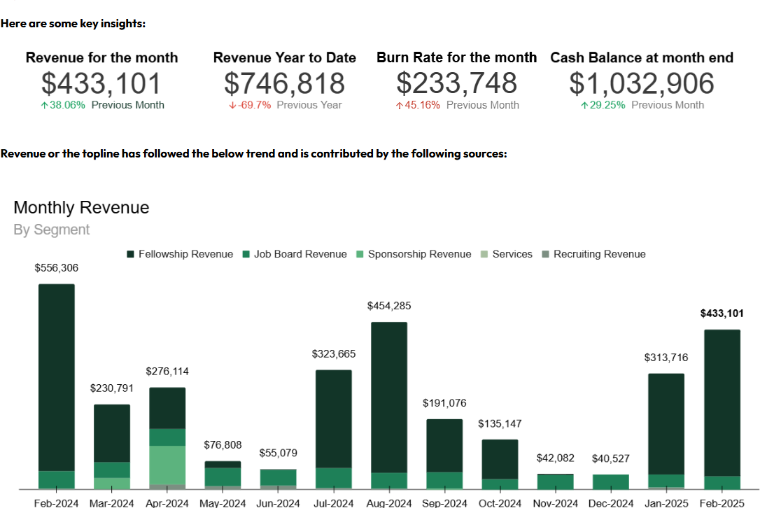Click the bold $433,101 label above Feb-2025 bar
774x508 pixels.
(722, 313)
